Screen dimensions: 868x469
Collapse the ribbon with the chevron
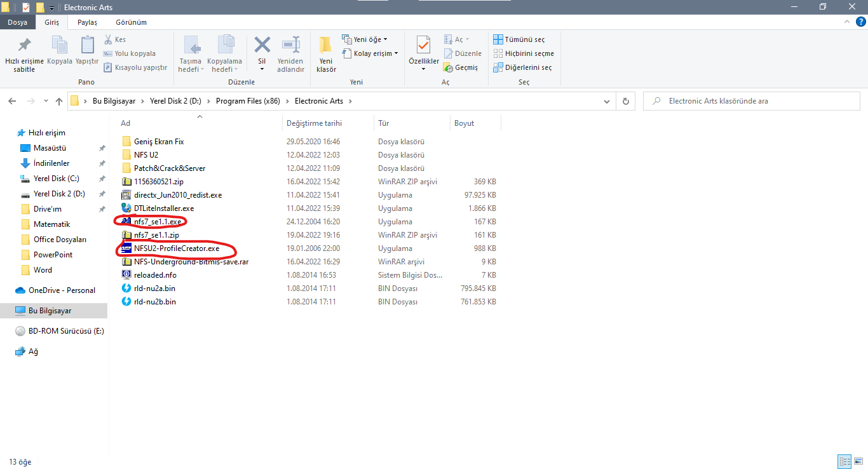pyautogui.click(x=846, y=22)
